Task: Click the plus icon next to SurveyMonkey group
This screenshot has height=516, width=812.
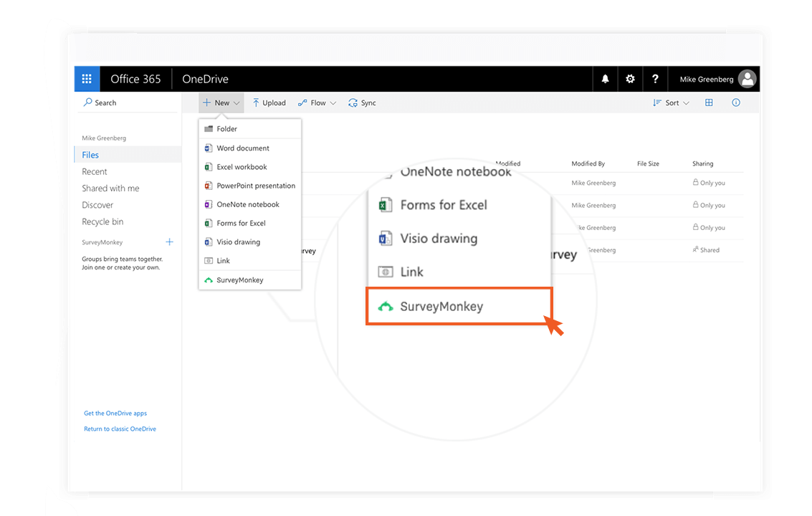Action: (169, 242)
